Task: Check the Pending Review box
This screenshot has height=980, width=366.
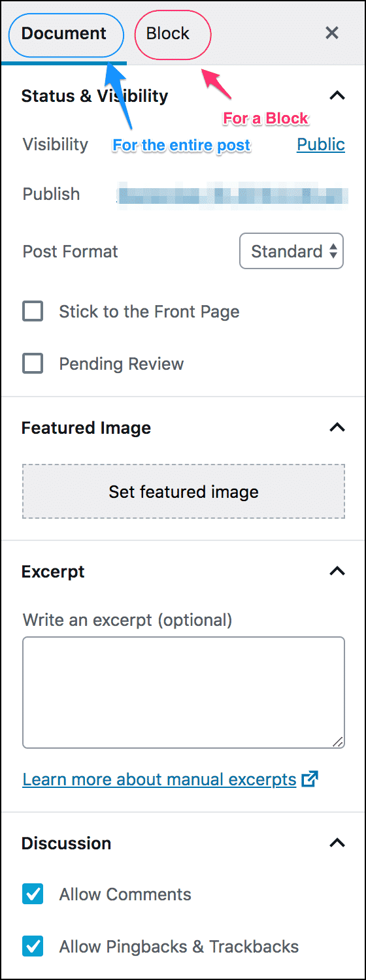Action: 33,364
